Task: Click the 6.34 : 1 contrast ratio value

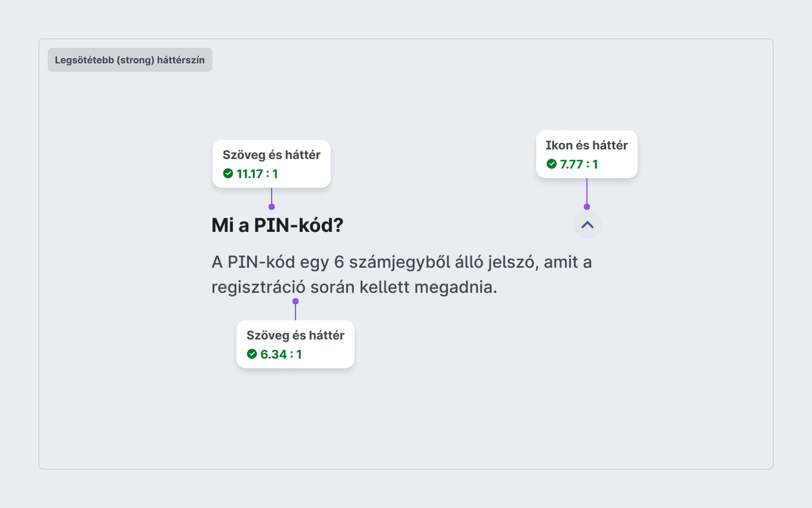Action: click(x=281, y=354)
